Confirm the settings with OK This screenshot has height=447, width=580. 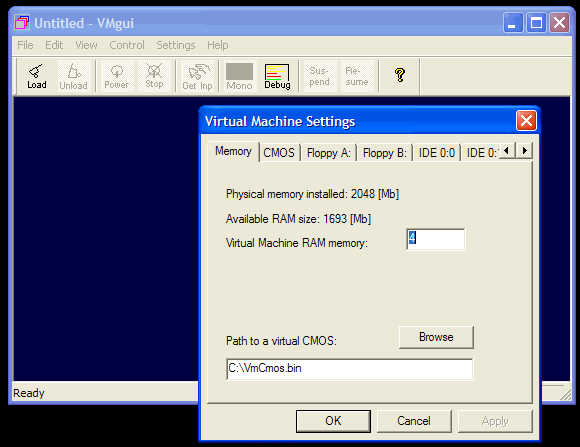[x=333, y=421]
